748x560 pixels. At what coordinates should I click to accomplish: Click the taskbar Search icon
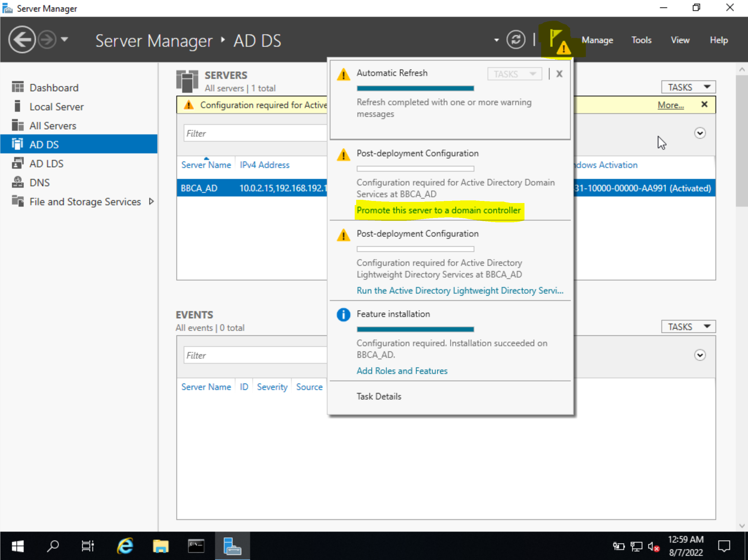click(x=53, y=546)
